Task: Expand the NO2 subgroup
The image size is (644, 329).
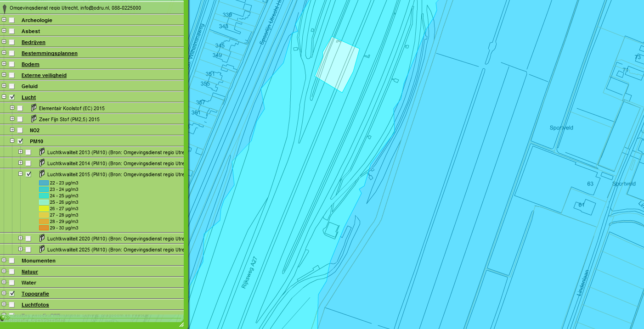Action: tap(12, 130)
